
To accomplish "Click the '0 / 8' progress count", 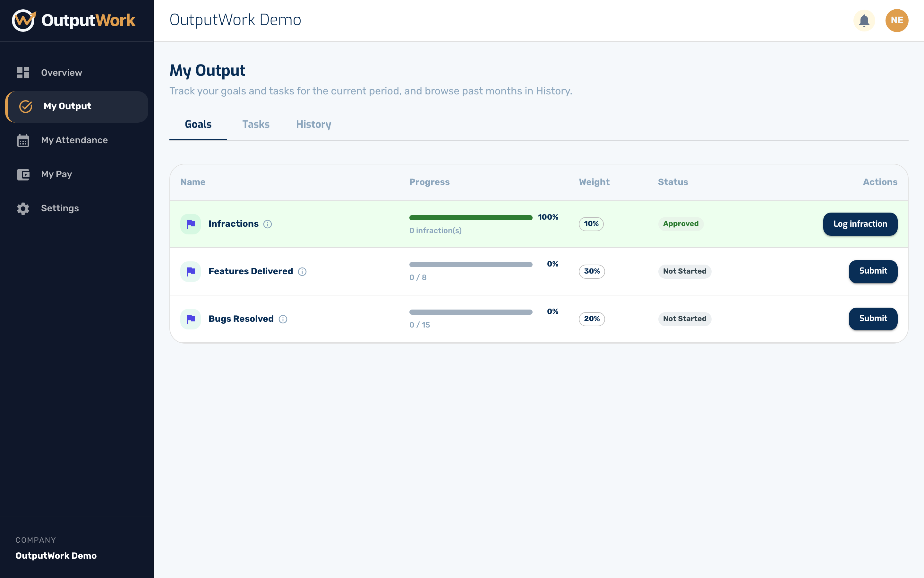I will [x=418, y=277].
